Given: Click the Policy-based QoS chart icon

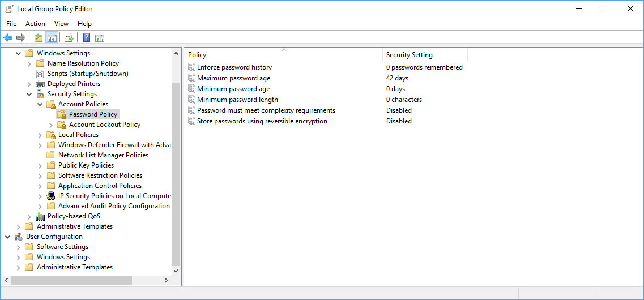Looking at the screenshot, I should (40, 216).
